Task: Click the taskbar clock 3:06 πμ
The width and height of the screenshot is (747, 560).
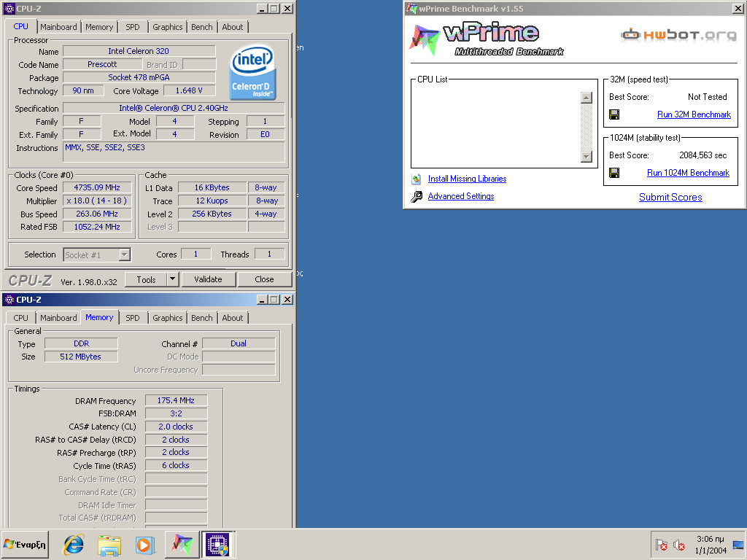Action: click(x=711, y=539)
